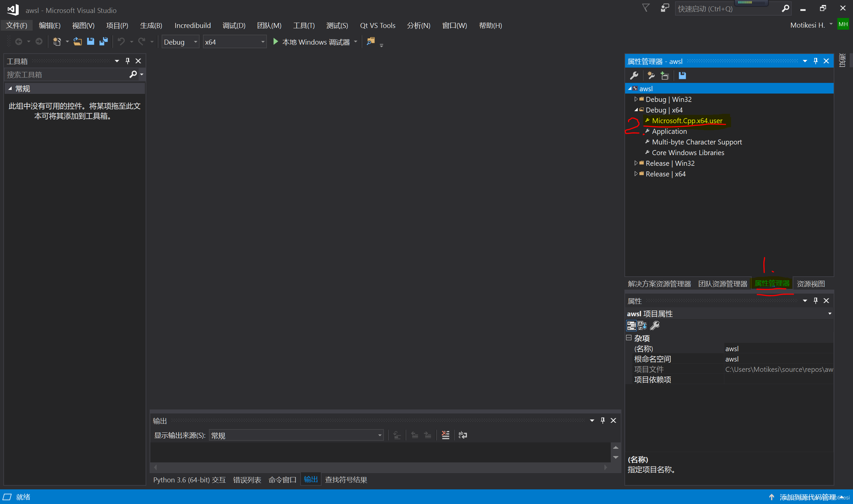Click the blue Save icon in Property Manager
The height and width of the screenshot is (504, 853).
[682, 75]
